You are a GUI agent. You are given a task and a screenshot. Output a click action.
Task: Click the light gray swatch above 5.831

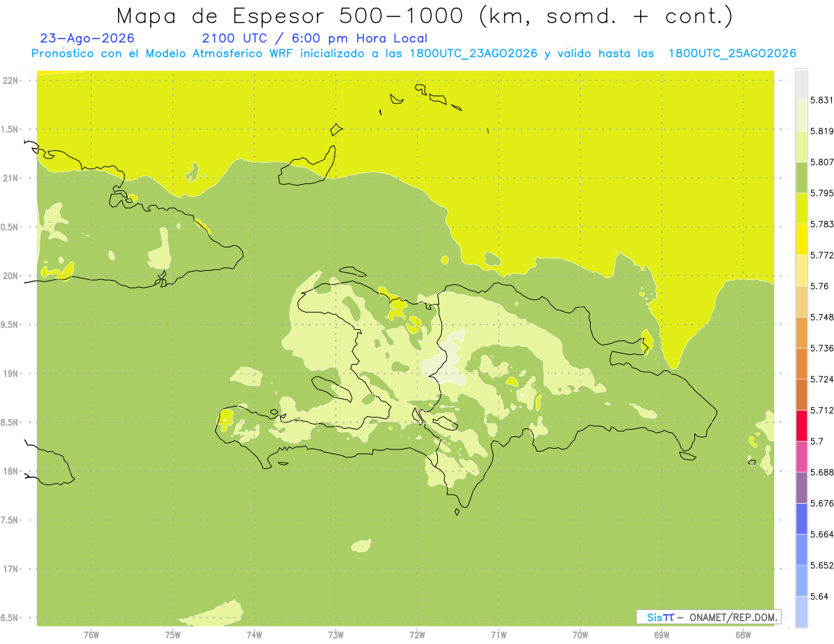[x=801, y=84]
